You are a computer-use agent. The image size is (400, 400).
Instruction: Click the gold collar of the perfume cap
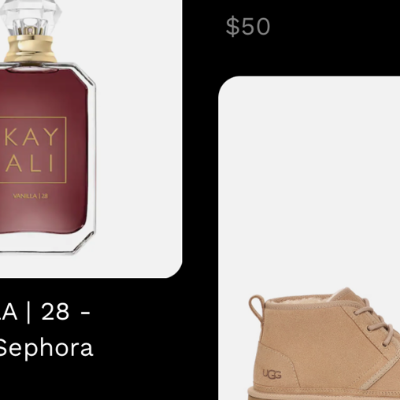point(30,49)
